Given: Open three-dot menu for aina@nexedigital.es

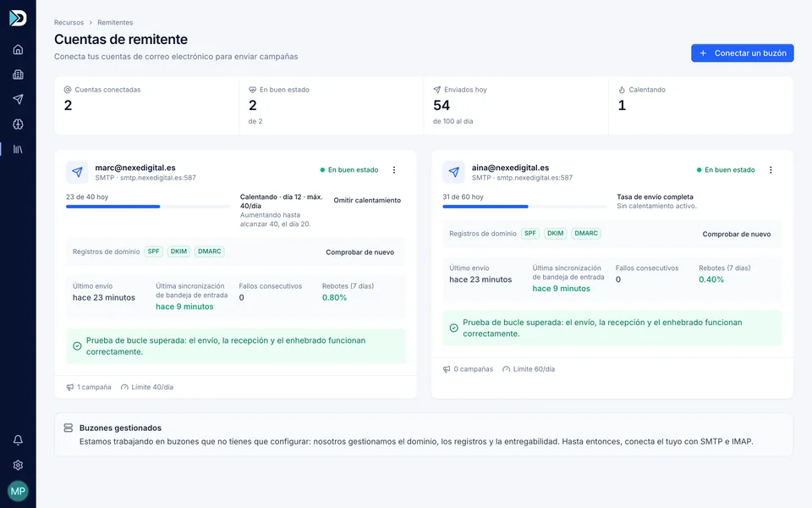Looking at the screenshot, I should pos(771,170).
